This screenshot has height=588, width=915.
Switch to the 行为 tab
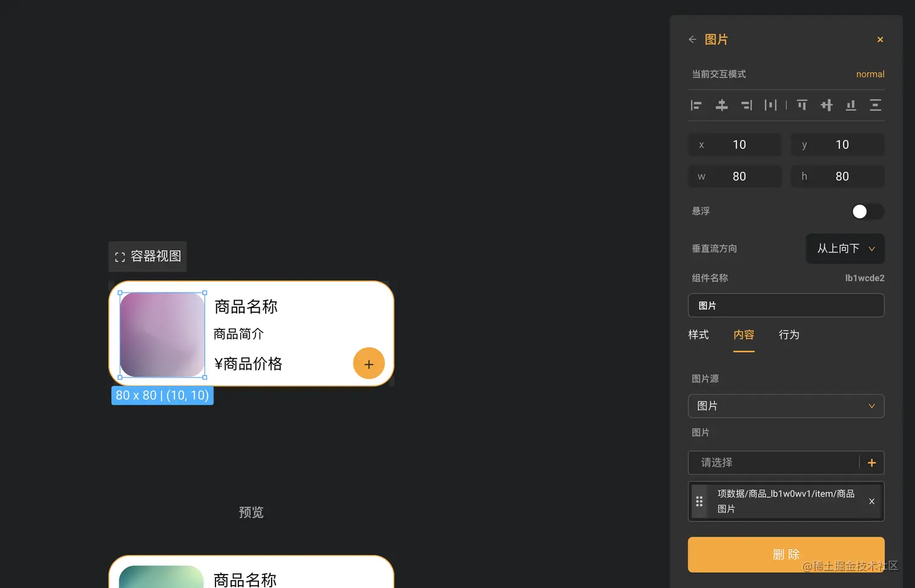click(x=789, y=335)
